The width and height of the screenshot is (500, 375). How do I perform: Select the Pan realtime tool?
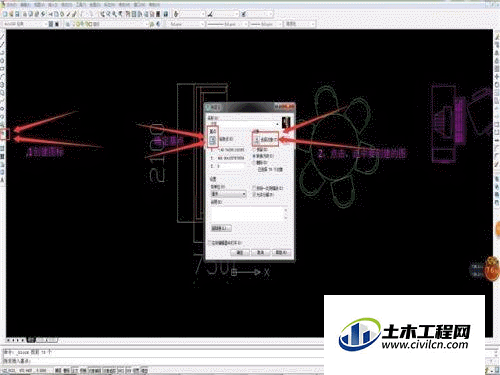pyautogui.click(x=103, y=14)
